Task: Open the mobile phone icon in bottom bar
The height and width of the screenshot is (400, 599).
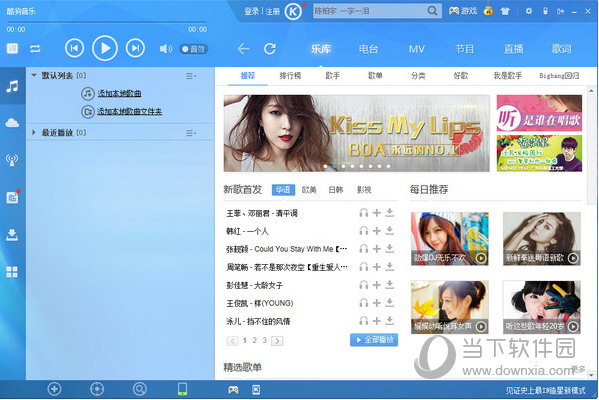Action: point(182,389)
